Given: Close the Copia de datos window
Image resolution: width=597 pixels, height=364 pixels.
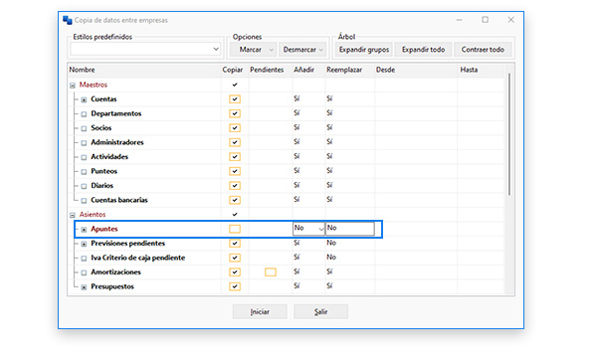Looking at the screenshot, I should [x=511, y=20].
